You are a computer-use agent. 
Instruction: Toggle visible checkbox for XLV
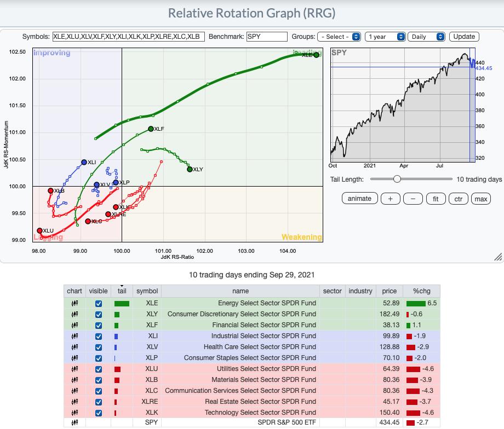click(99, 347)
